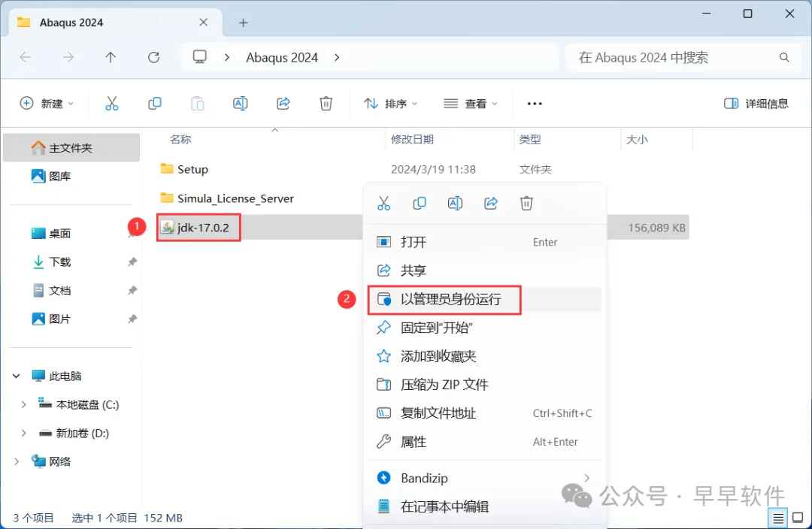Viewport: 812px width, 529px height.
Task: Expand the breadcrumb chevron after Abaqus 2024
Action: [x=337, y=57]
